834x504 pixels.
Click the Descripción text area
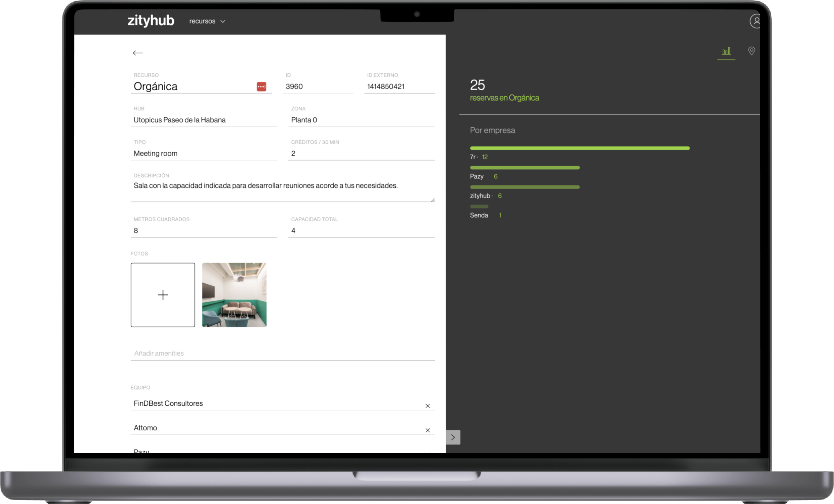coord(282,189)
